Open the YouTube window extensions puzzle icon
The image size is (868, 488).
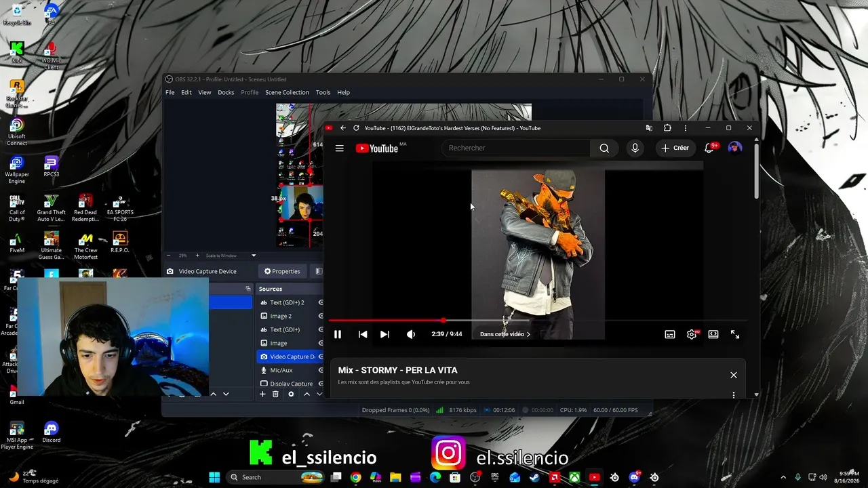(667, 128)
